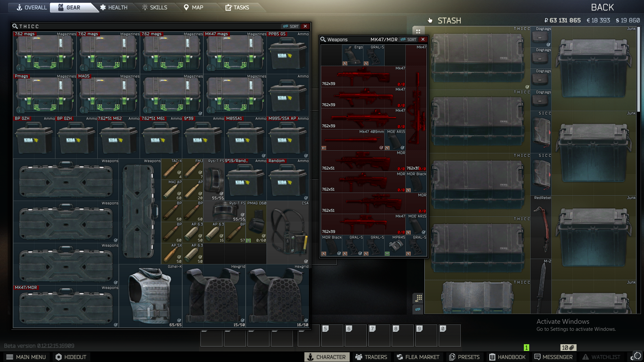Click the search icon in THICC window
The width and height of the screenshot is (644, 362).
[15, 26]
